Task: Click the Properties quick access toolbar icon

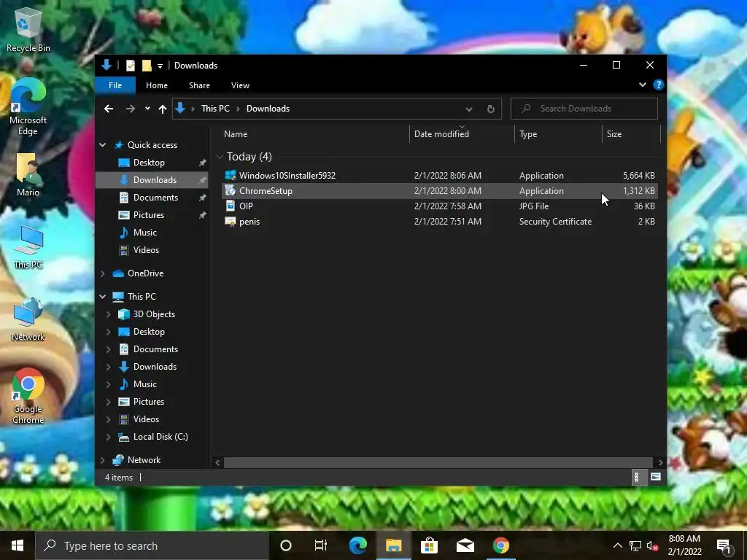Action: (x=130, y=65)
